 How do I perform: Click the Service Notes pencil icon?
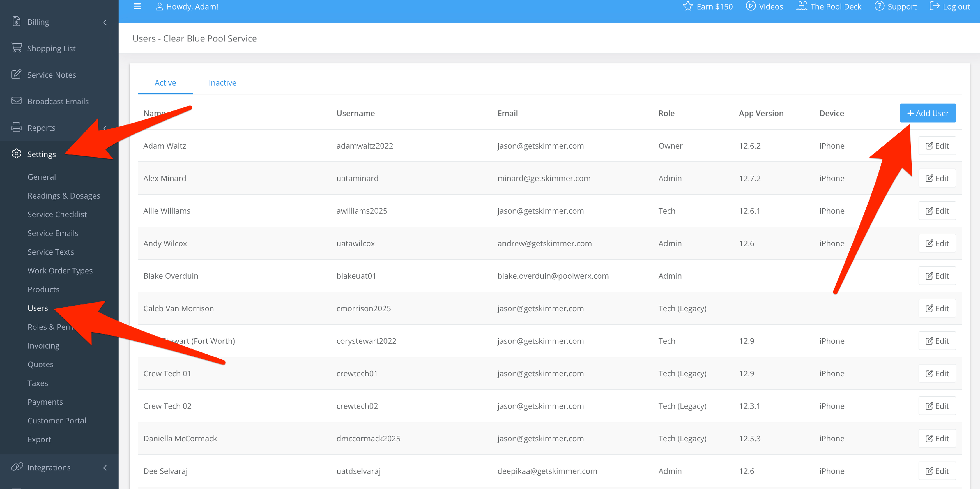(x=16, y=74)
